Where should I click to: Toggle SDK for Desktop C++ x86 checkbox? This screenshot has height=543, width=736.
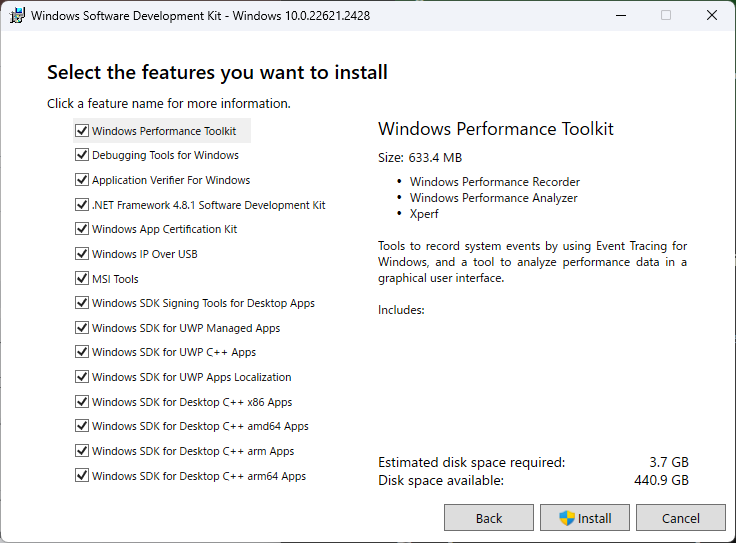click(x=82, y=402)
